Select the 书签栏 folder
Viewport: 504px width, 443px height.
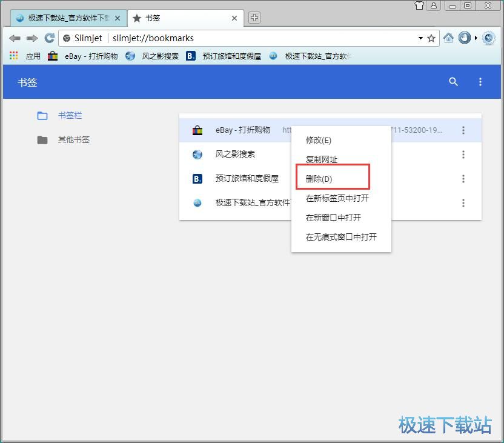(59, 115)
